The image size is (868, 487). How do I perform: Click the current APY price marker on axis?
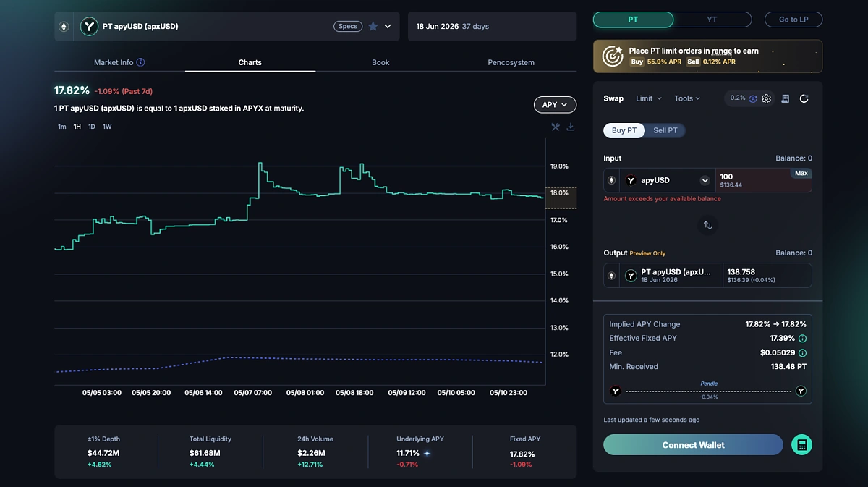pos(561,198)
